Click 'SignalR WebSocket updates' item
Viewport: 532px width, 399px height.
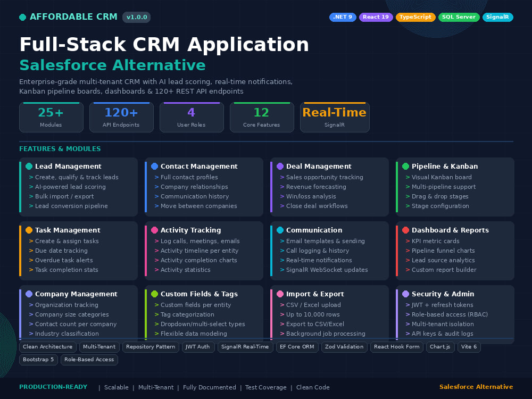[x=327, y=270]
